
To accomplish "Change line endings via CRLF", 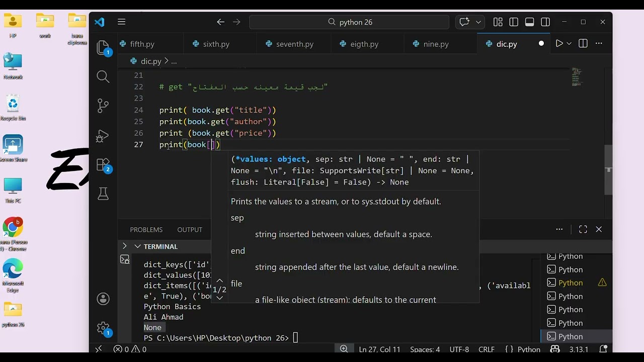I will tap(487, 349).
